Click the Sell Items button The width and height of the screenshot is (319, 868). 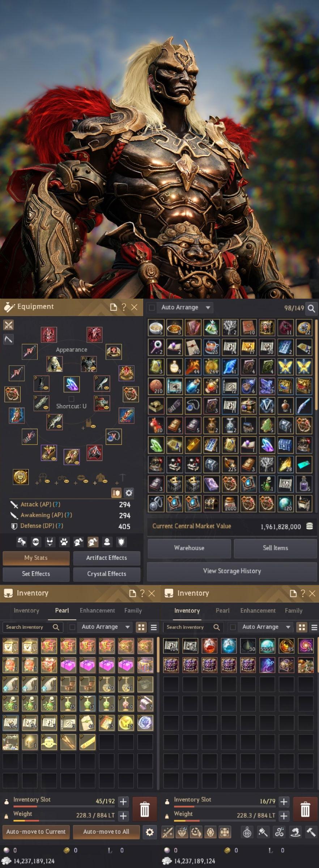276,548
